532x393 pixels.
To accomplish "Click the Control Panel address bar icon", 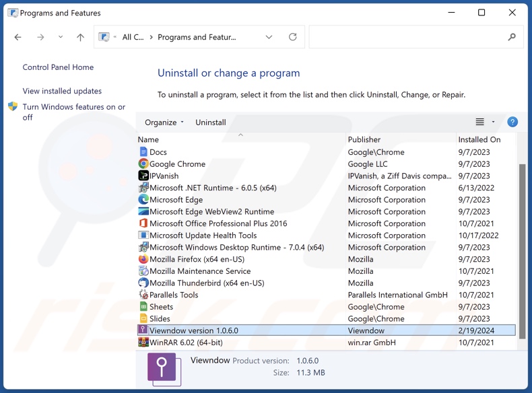I will [104, 36].
